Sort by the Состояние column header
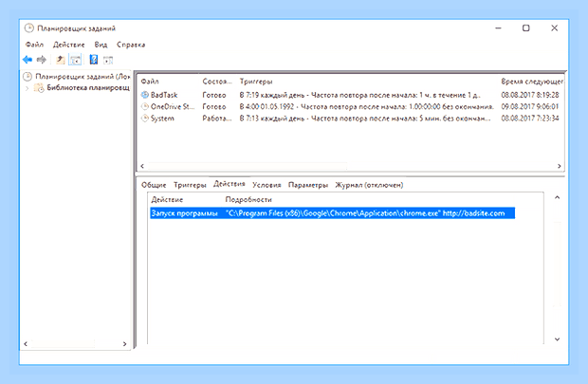 [217, 82]
